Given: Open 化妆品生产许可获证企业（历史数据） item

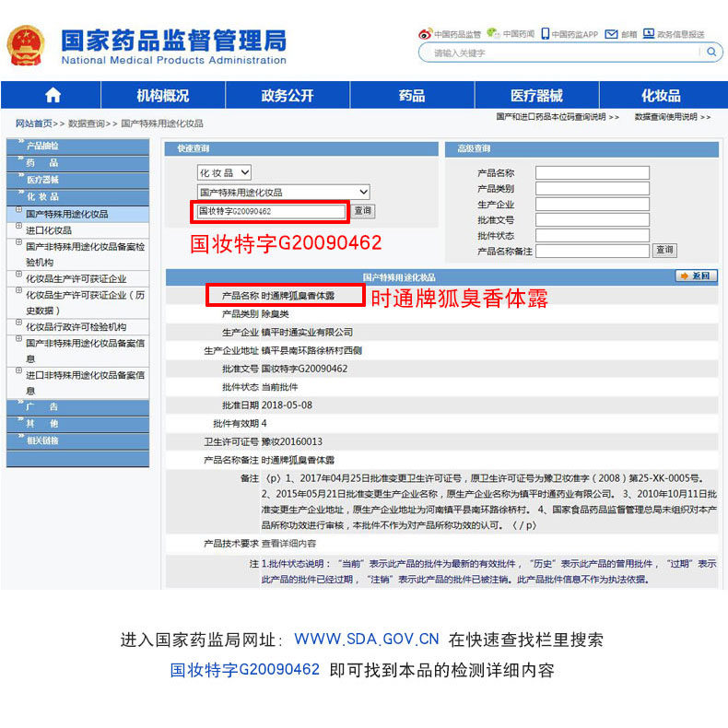Looking at the screenshot, I should pos(85,302).
